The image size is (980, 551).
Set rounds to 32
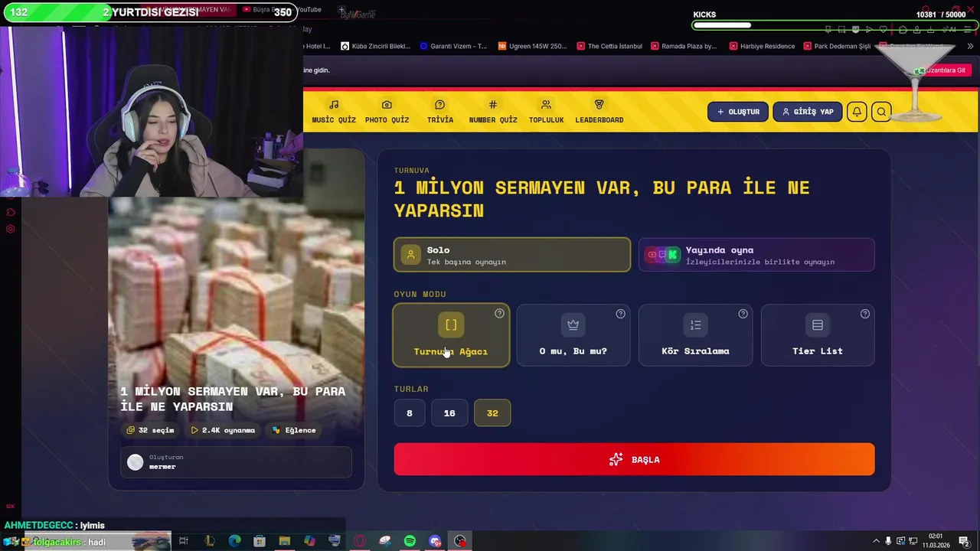(492, 413)
